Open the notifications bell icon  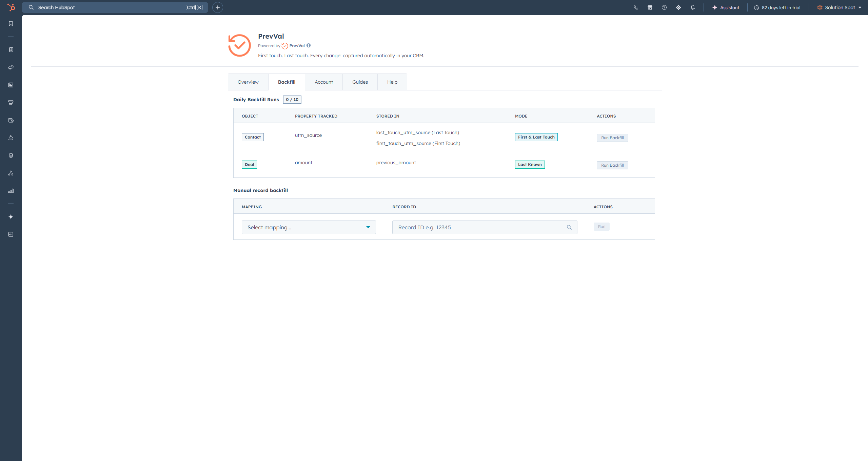693,7
